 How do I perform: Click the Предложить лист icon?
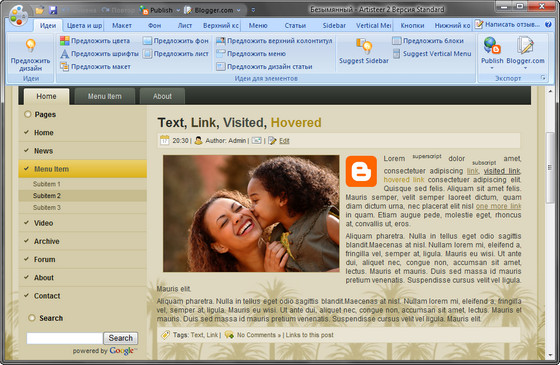point(148,54)
